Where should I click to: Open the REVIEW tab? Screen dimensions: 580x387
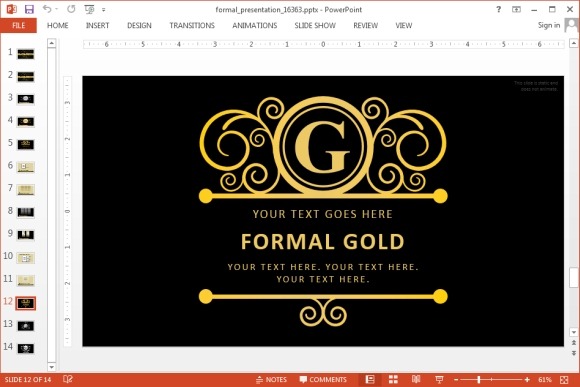click(365, 26)
